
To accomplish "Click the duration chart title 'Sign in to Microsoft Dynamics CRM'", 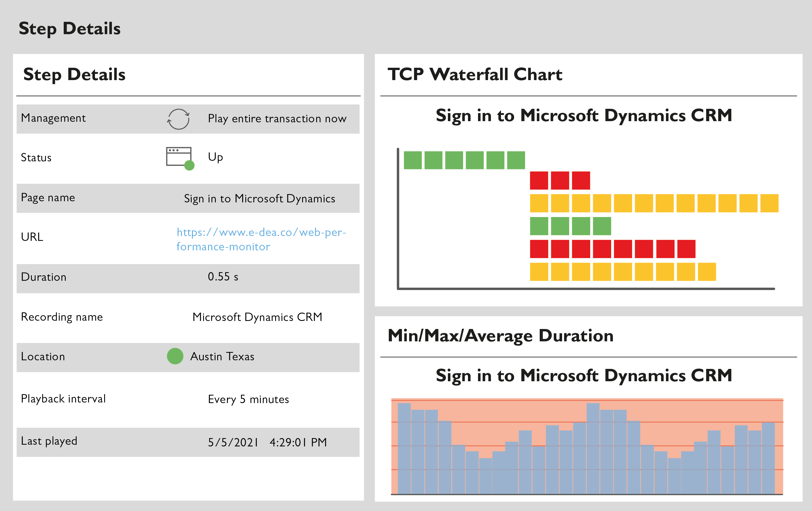I will coord(584,376).
